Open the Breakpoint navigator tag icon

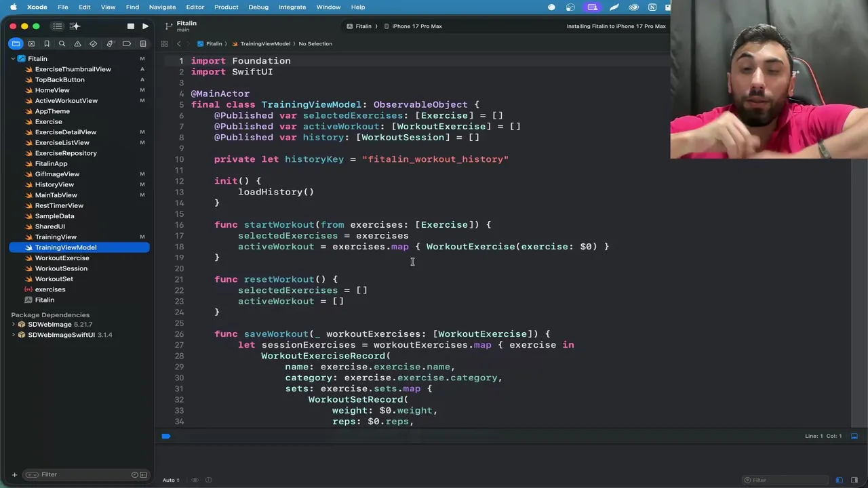(x=126, y=43)
